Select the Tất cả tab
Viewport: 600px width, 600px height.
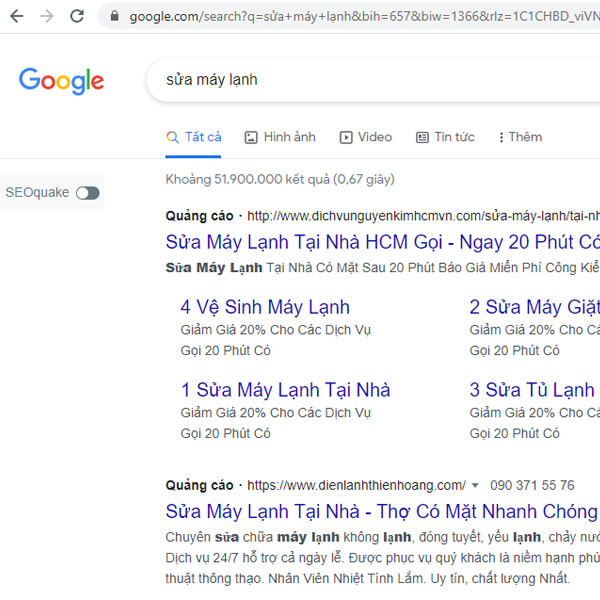click(x=193, y=137)
